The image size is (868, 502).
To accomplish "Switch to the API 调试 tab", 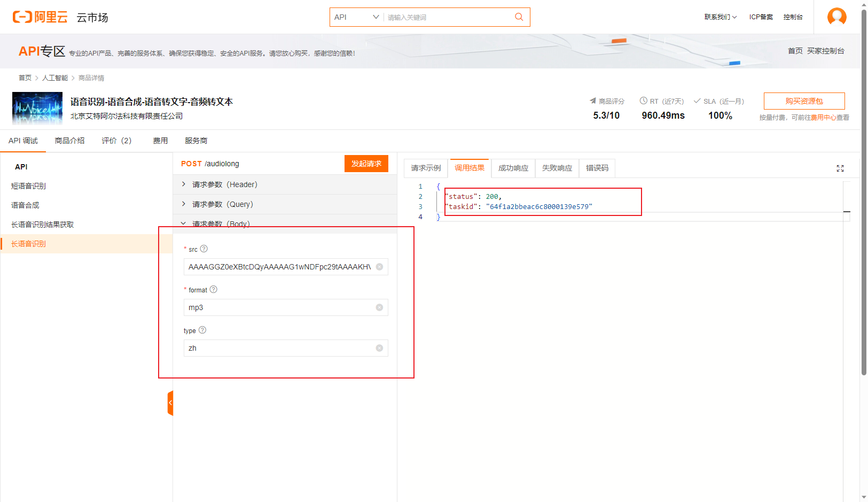I will (x=23, y=141).
